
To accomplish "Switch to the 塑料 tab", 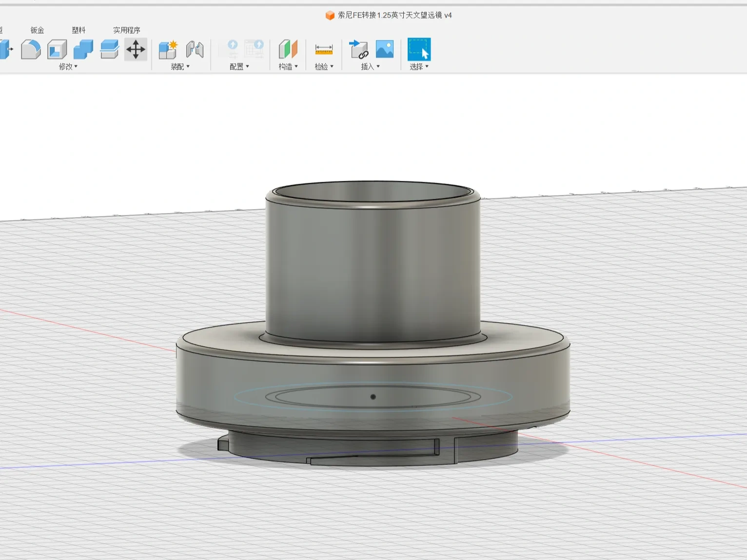I will [x=79, y=30].
